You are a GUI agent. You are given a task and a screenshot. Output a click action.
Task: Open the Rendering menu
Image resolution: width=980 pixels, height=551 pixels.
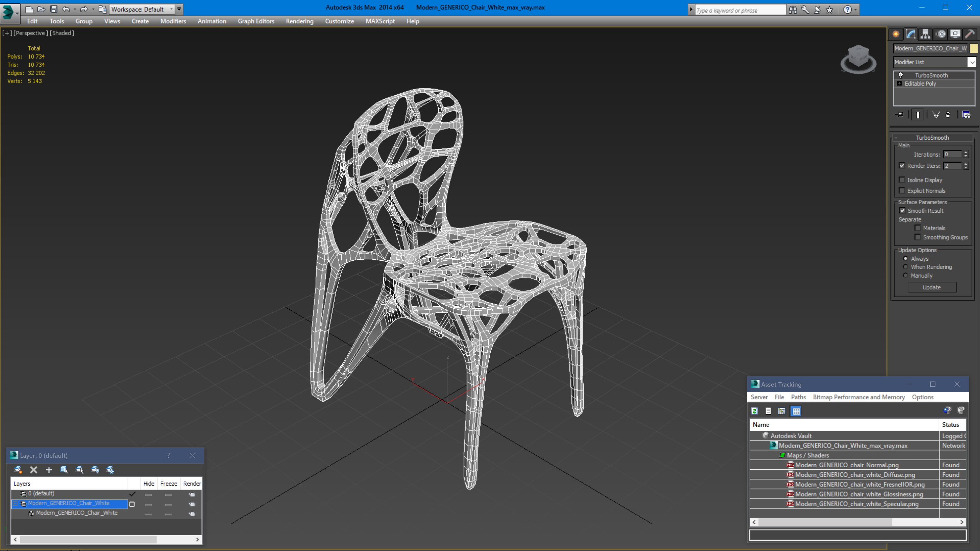(x=299, y=21)
